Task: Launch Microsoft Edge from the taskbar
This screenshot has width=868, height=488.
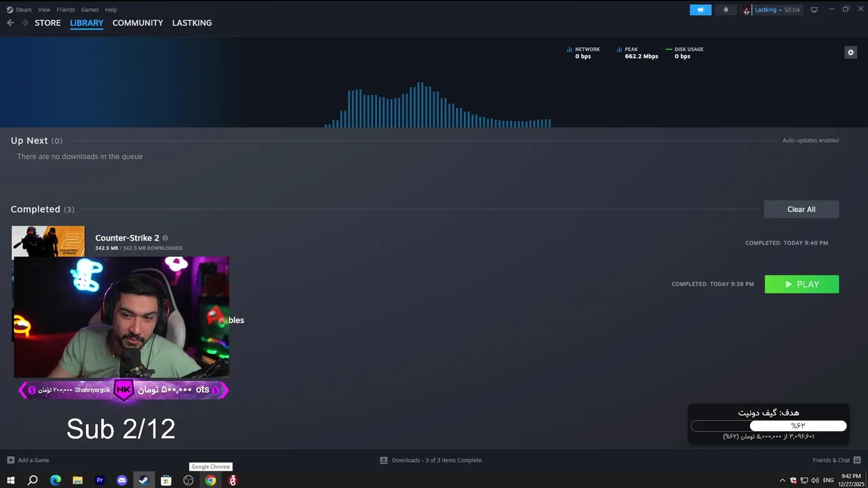Action: tap(56, 481)
